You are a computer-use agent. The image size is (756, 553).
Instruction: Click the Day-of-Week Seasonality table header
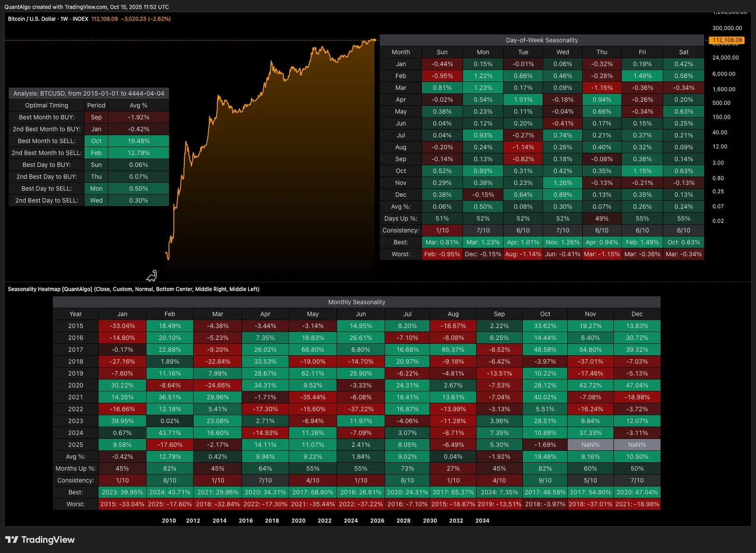tap(541, 40)
